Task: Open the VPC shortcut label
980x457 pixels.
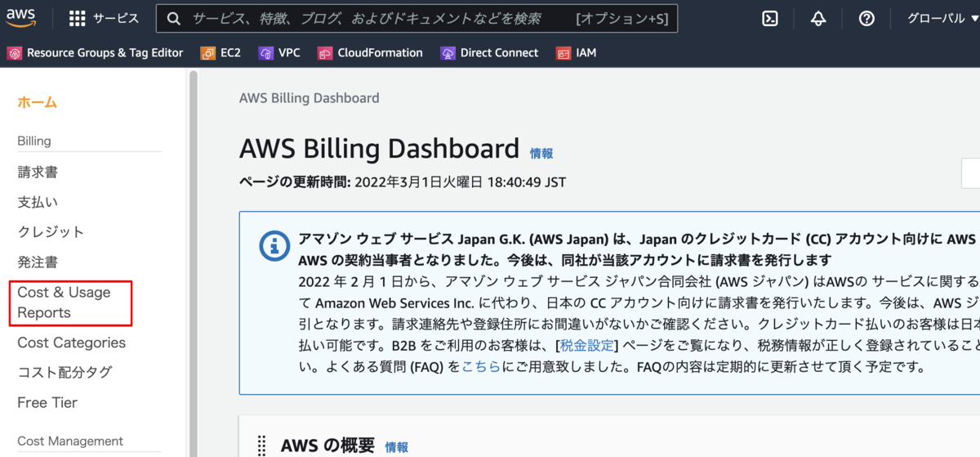Action: point(289,53)
